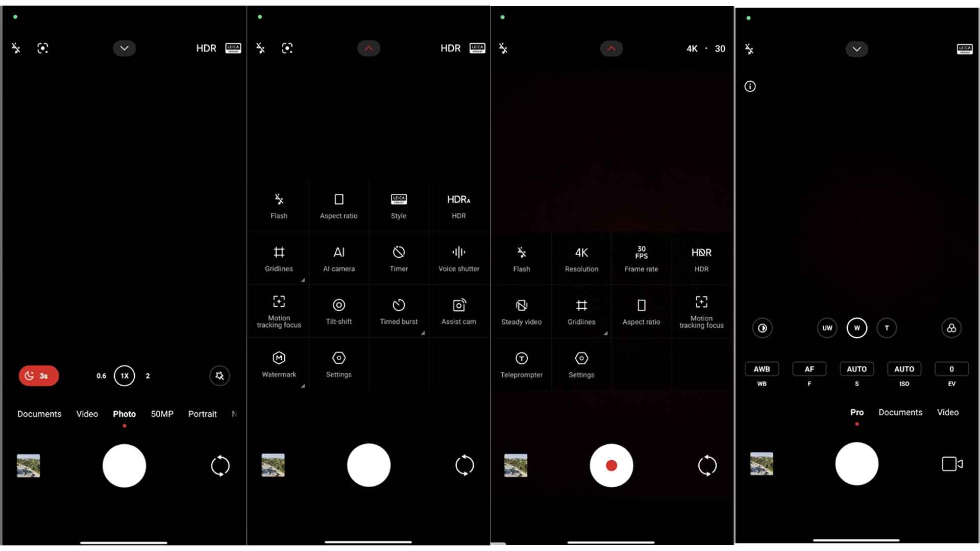The height and width of the screenshot is (551, 980).
Task: Select Assist cam feature
Action: coord(458,311)
